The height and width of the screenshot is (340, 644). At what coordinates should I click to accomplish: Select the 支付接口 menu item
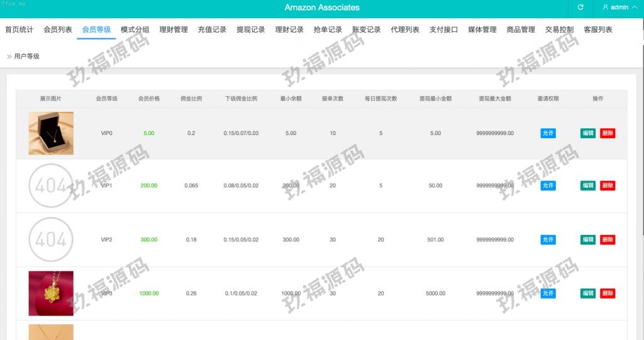[443, 30]
